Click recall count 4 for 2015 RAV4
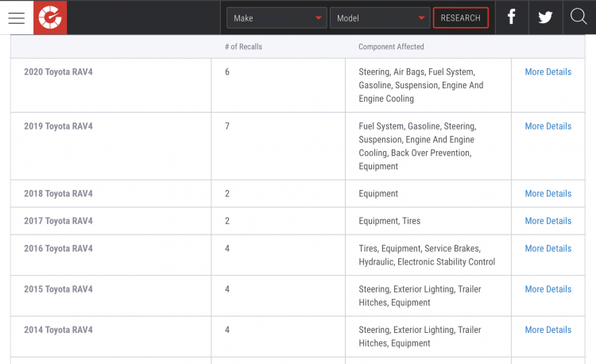 [227, 289]
